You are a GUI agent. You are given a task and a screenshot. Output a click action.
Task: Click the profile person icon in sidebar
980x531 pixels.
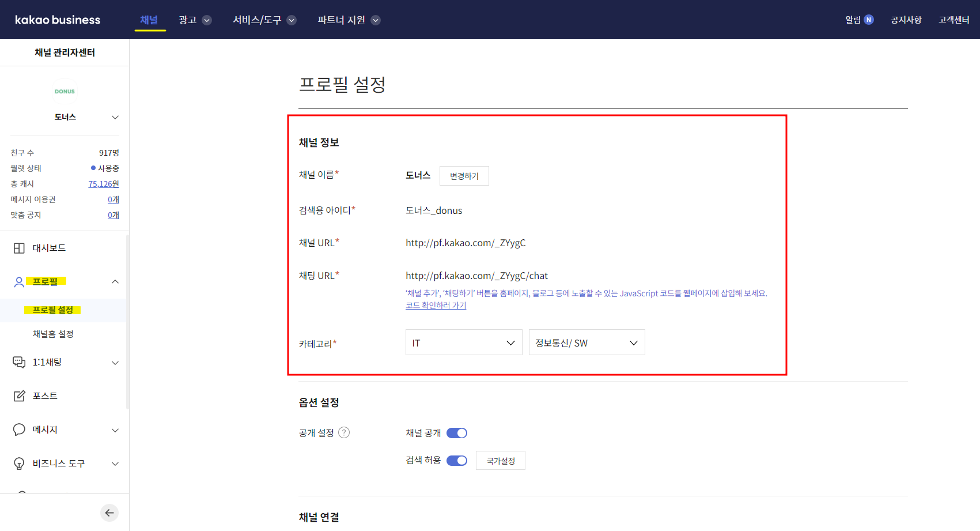point(19,282)
